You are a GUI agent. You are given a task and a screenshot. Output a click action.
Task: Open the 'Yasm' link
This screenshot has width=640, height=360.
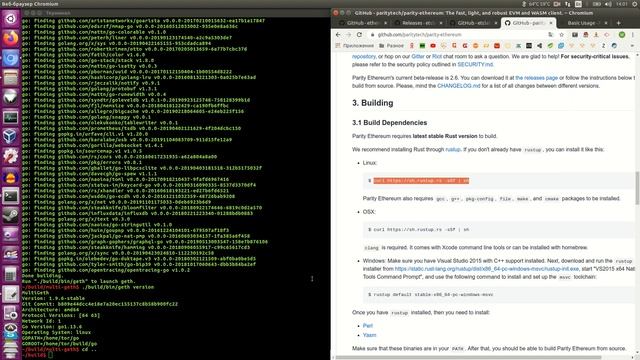coord(369,335)
